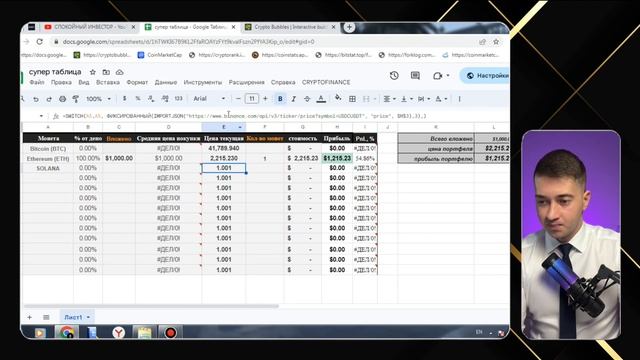Screen dimensions: 640x360
Task: Open all sheets list icon
Action: [x=46, y=317]
